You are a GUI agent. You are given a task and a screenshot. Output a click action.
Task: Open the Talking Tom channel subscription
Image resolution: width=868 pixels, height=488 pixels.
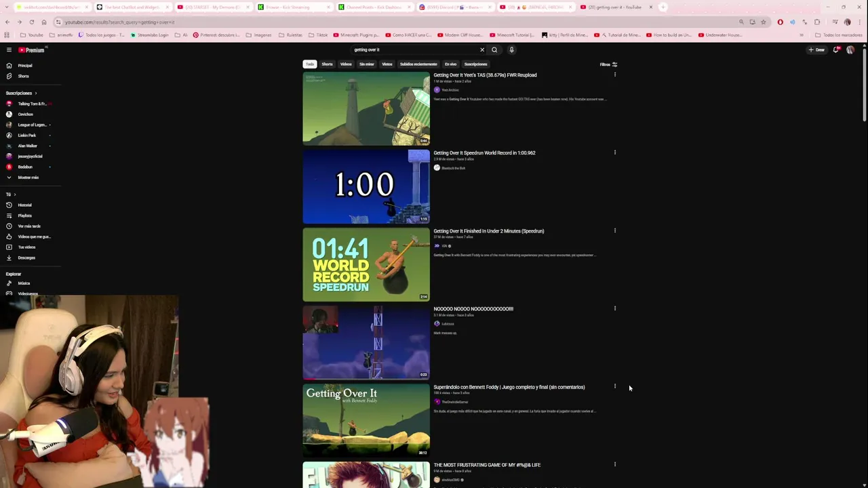tap(31, 104)
